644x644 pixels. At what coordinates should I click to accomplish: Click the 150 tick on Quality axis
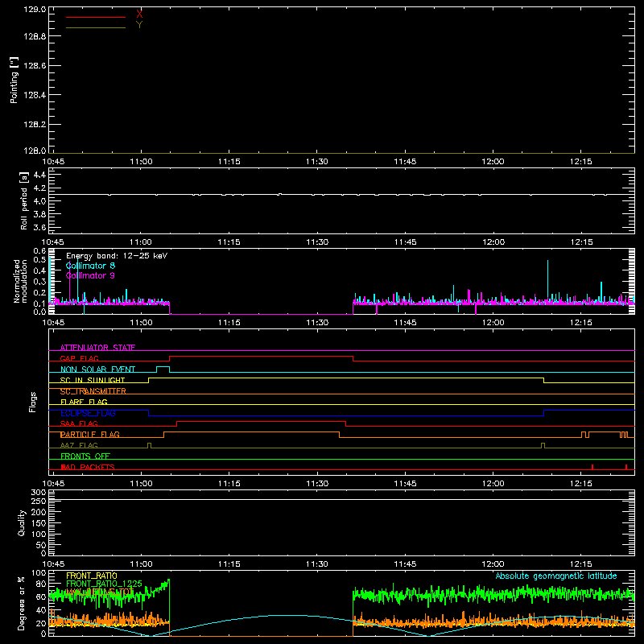pyautogui.click(x=39, y=523)
